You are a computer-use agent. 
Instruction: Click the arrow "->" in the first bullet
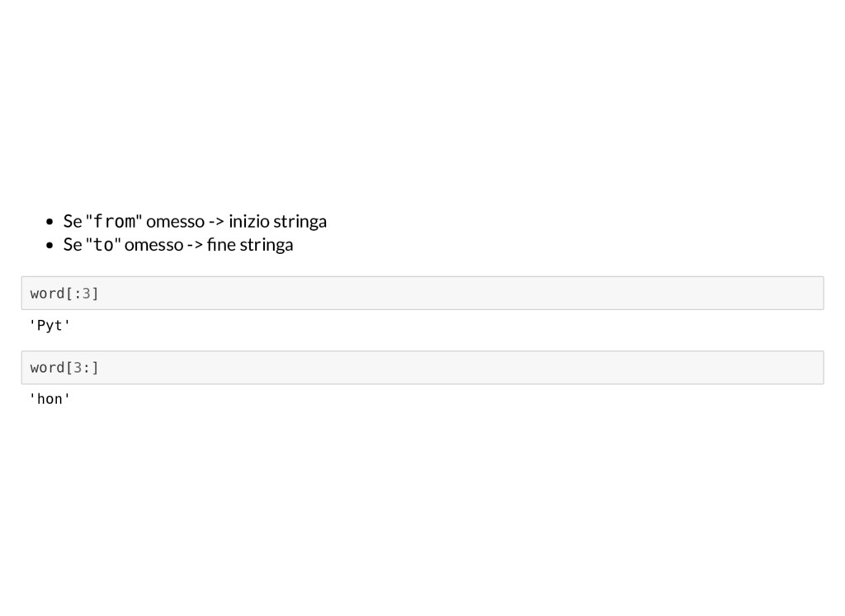point(216,222)
